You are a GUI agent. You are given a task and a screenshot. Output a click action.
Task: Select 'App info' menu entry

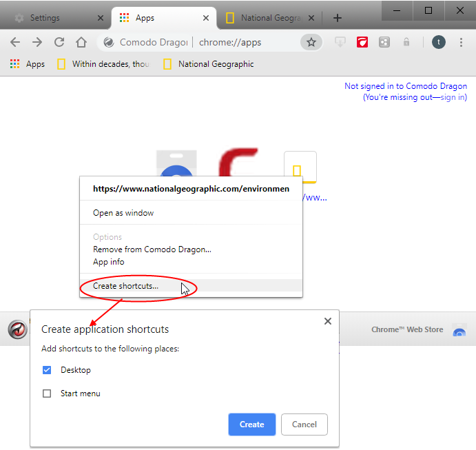pos(191,262)
